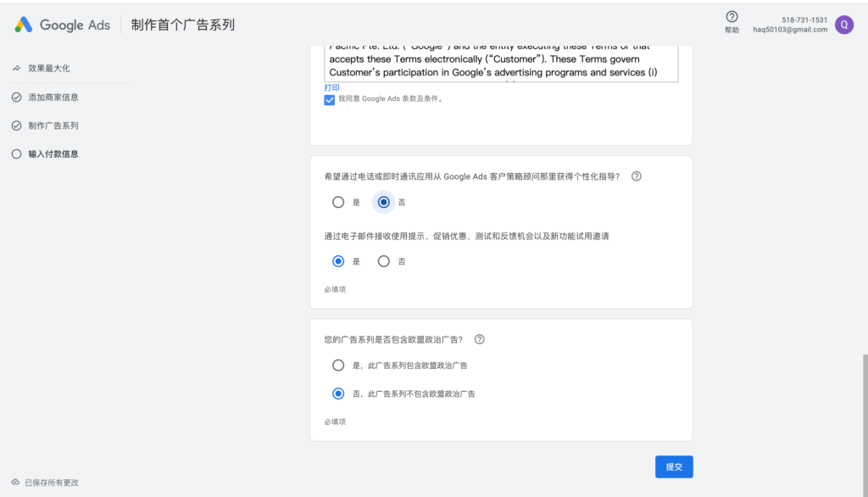The height and width of the screenshot is (497, 868).
Task: Open the 帮助 help icon
Action: (x=732, y=17)
